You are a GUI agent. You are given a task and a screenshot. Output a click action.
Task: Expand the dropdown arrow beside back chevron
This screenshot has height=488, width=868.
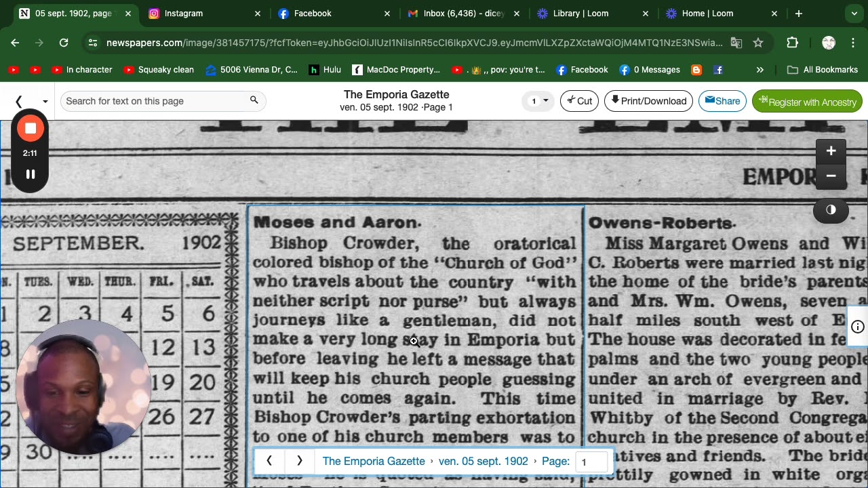point(45,102)
